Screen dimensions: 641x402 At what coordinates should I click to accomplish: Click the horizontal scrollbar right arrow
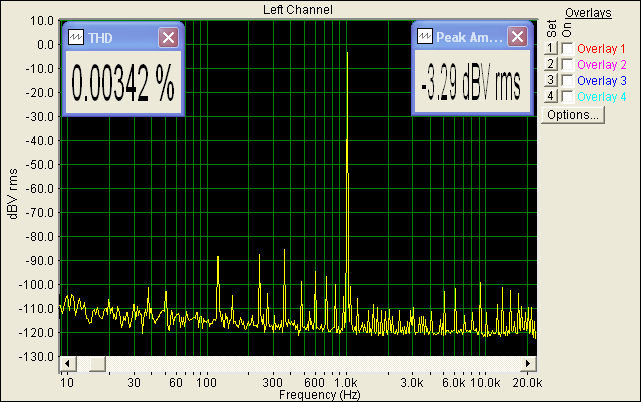(x=528, y=363)
